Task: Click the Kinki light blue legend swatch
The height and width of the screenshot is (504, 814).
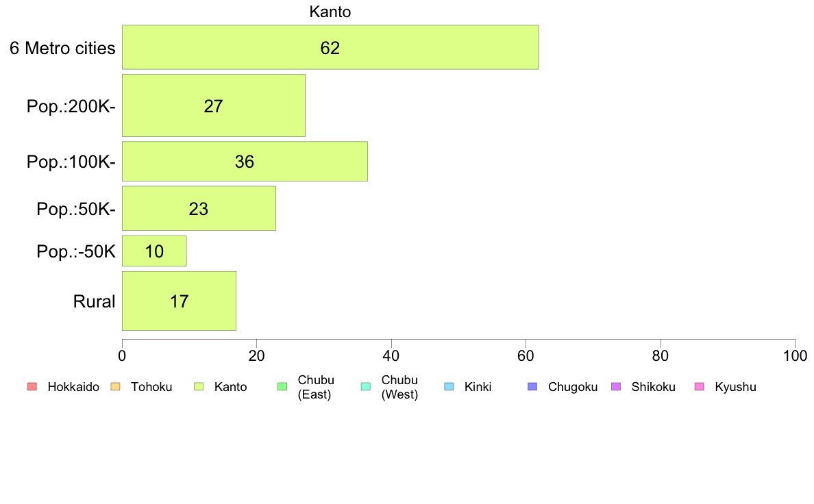Action: coord(449,387)
